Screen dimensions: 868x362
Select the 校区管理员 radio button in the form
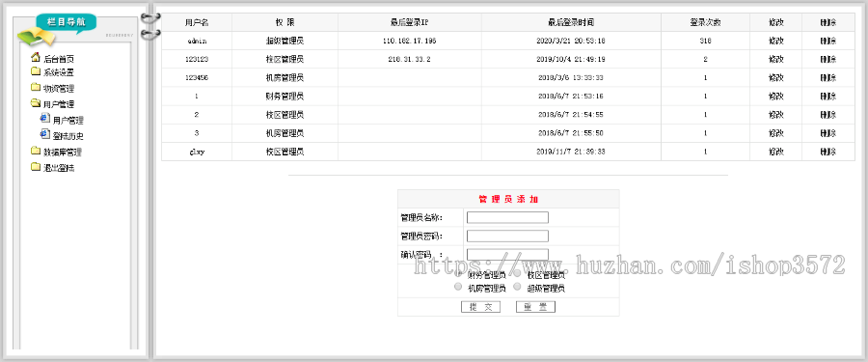517,274
